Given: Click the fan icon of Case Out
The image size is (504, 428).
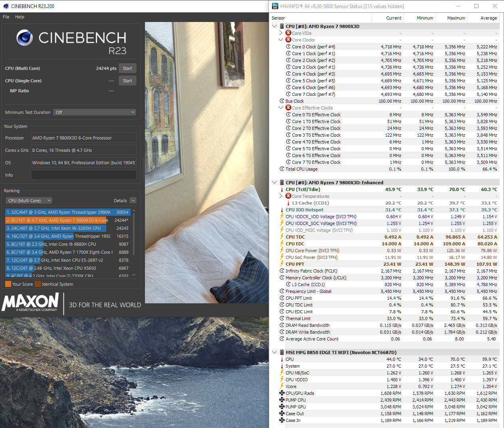Looking at the screenshot, I should coord(282,414).
